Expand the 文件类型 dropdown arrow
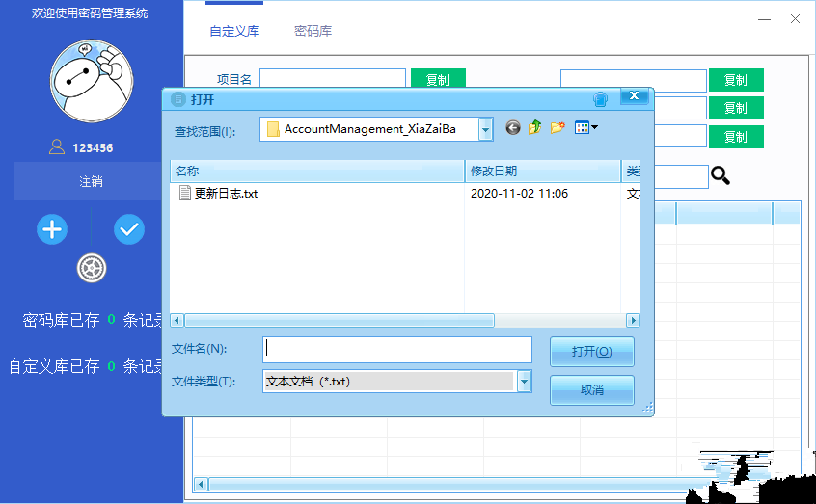 pyautogui.click(x=524, y=382)
